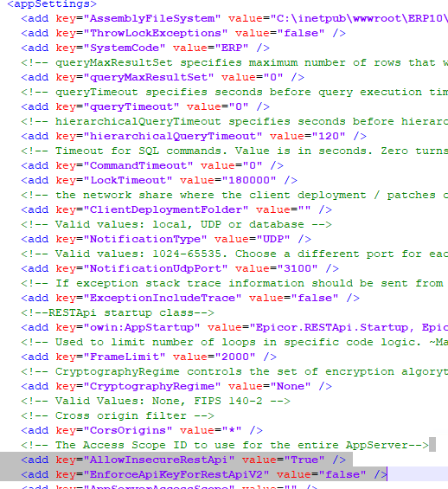
Task: Click the "NotificationUdpPort" key text
Action: pos(156,268)
